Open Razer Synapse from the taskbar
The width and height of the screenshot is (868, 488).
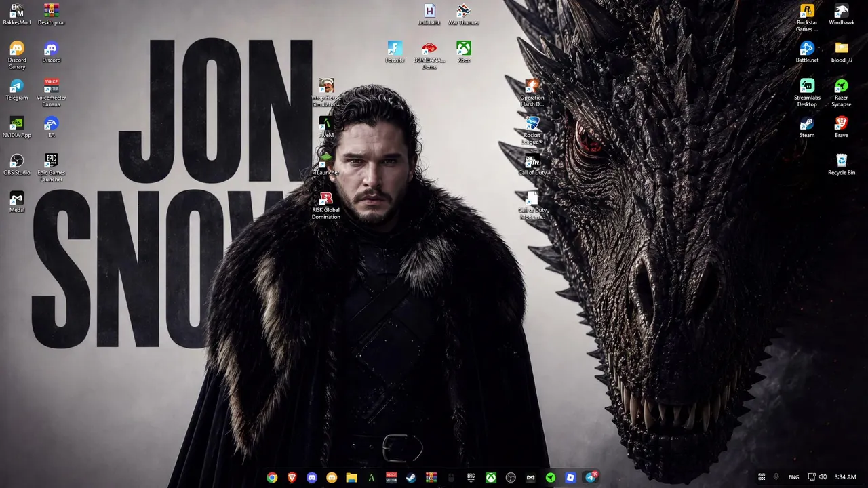(551, 478)
